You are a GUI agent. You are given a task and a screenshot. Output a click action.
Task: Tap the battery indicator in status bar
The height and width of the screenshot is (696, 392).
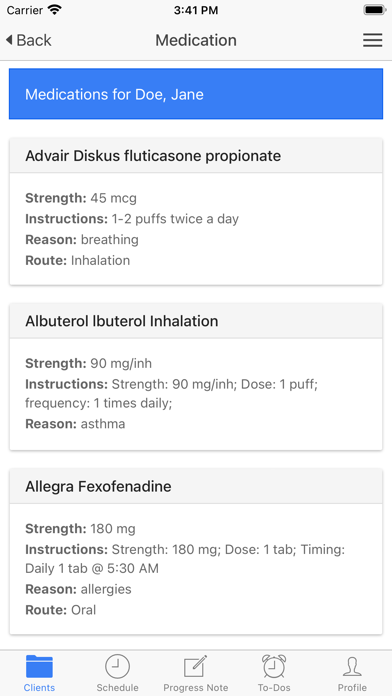375,10
